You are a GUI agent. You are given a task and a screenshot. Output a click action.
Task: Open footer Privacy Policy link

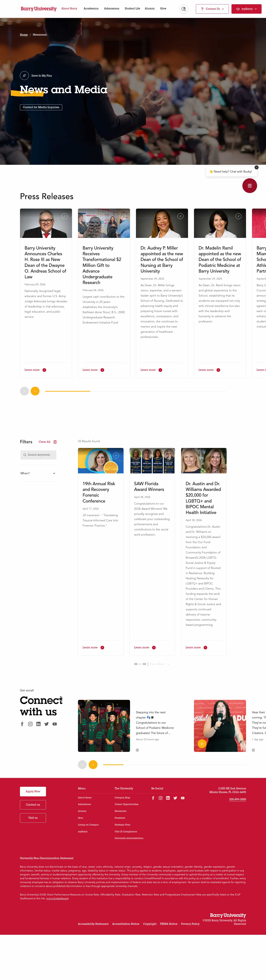point(190,924)
